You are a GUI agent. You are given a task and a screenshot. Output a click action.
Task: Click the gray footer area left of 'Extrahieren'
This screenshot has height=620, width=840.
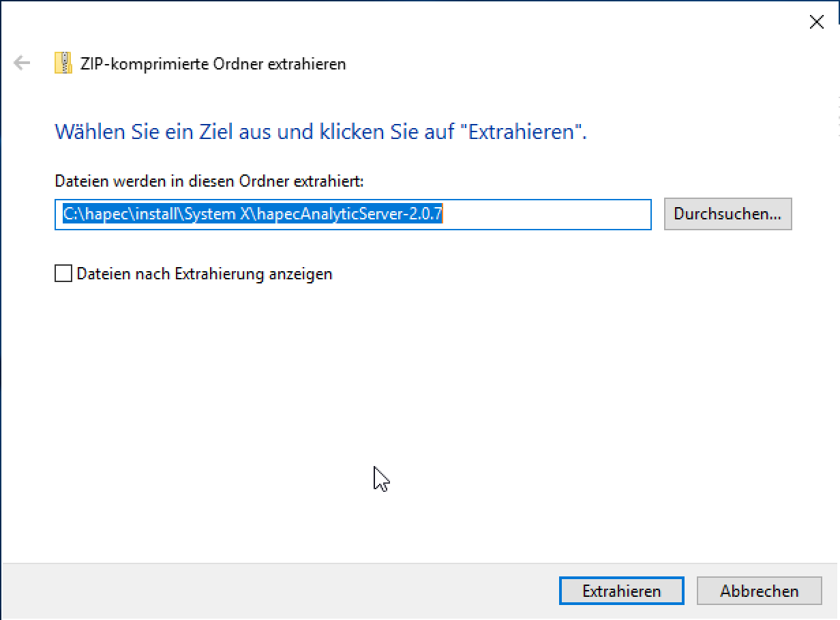click(x=273, y=591)
